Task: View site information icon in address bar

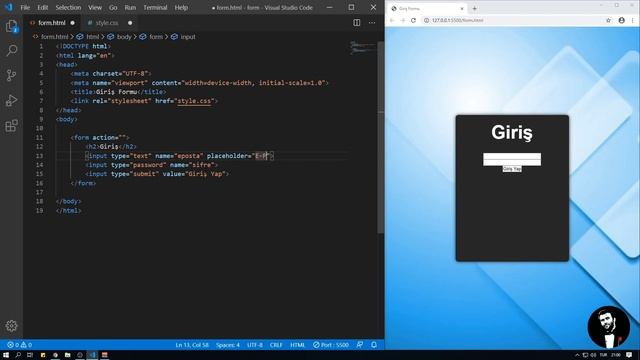Action: pyautogui.click(x=426, y=20)
